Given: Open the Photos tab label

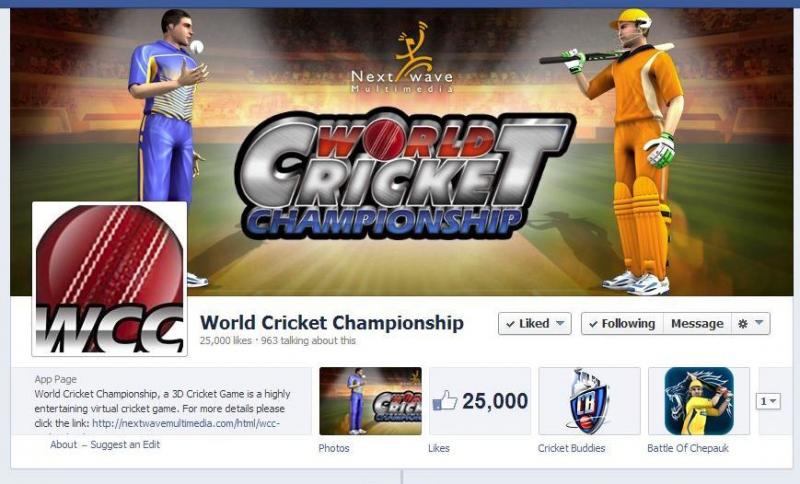Looking at the screenshot, I should tap(334, 448).
